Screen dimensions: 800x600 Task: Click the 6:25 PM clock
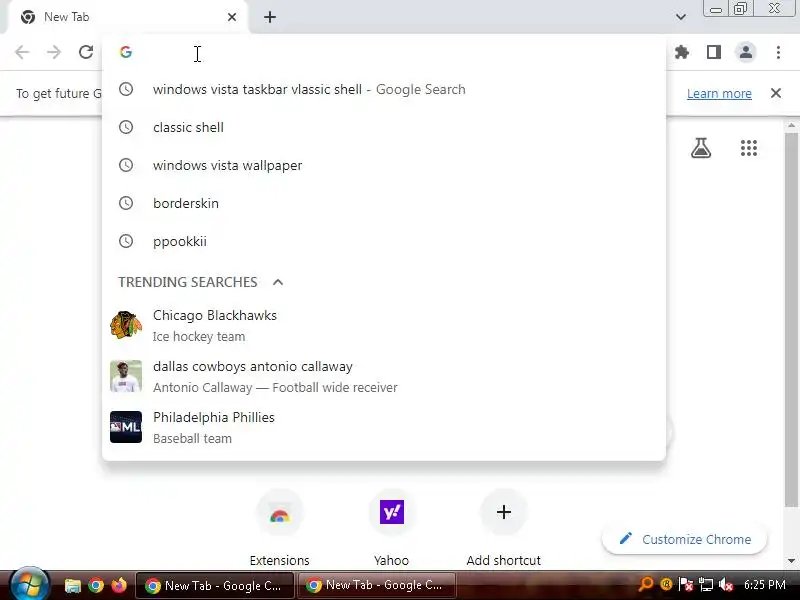tap(764, 585)
